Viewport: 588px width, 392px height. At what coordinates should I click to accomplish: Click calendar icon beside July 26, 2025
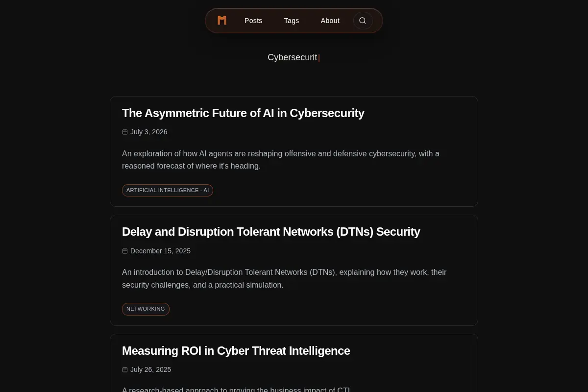(x=125, y=369)
